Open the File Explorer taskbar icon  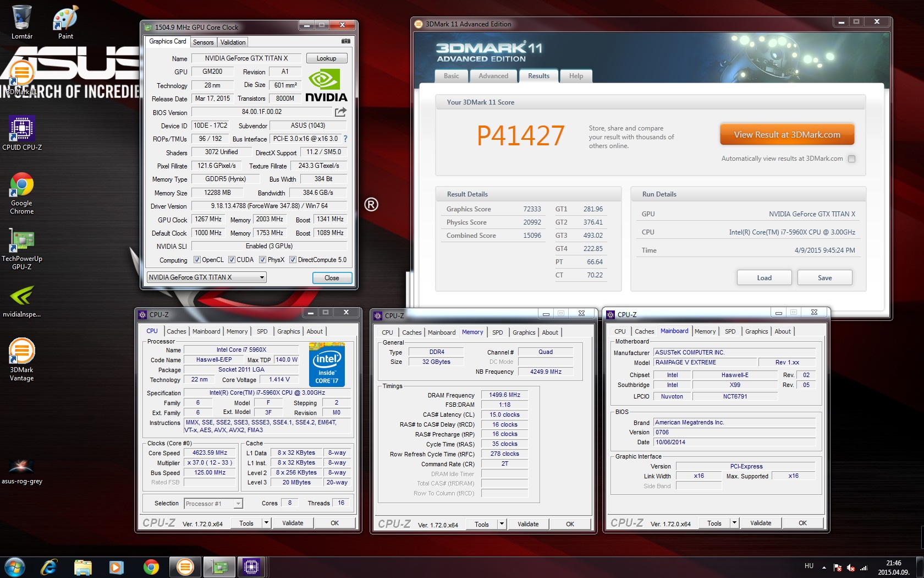pyautogui.click(x=83, y=567)
